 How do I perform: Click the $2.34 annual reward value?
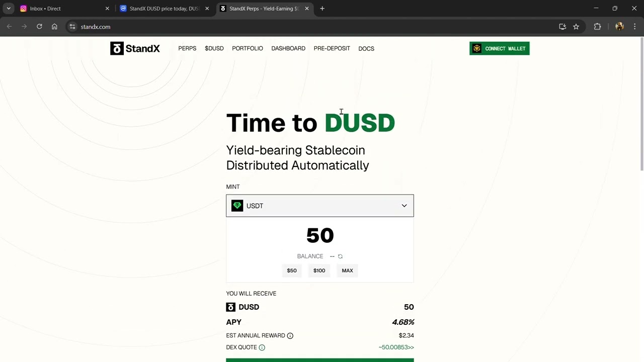[407, 335]
